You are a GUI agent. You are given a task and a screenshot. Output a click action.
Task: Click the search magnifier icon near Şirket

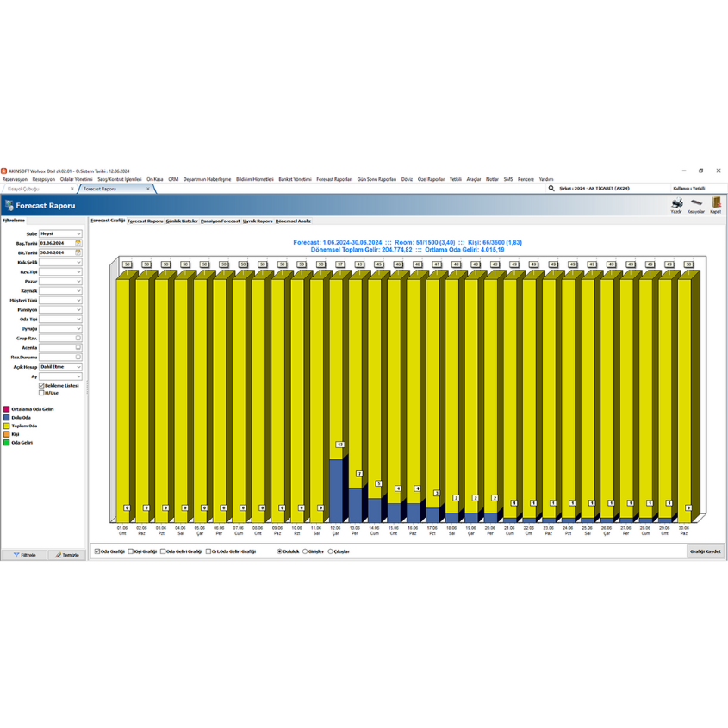(x=551, y=188)
